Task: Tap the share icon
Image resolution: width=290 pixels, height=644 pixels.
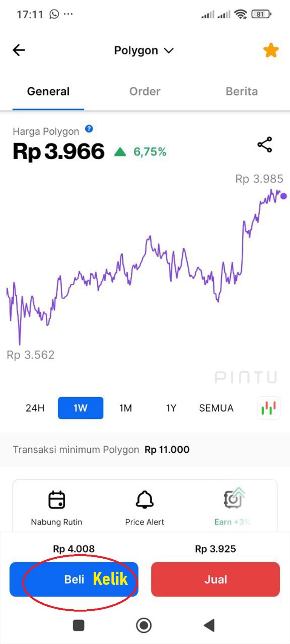Action: tap(265, 144)
